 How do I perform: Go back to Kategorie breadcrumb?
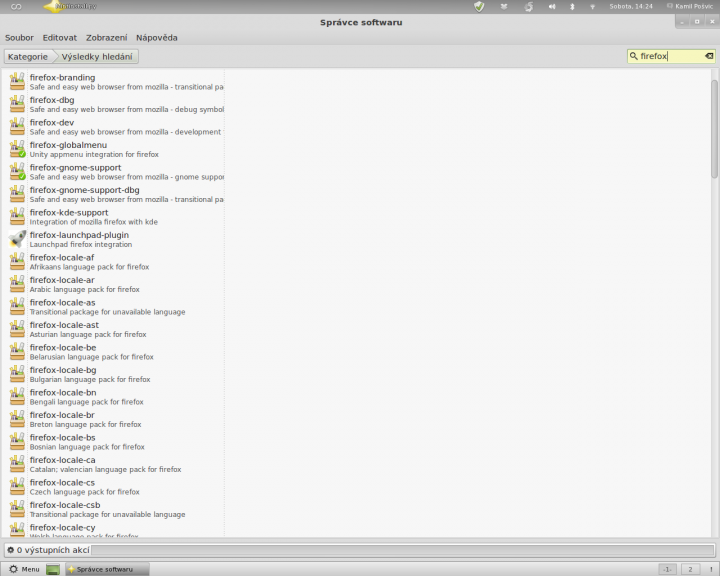point(28,56)
